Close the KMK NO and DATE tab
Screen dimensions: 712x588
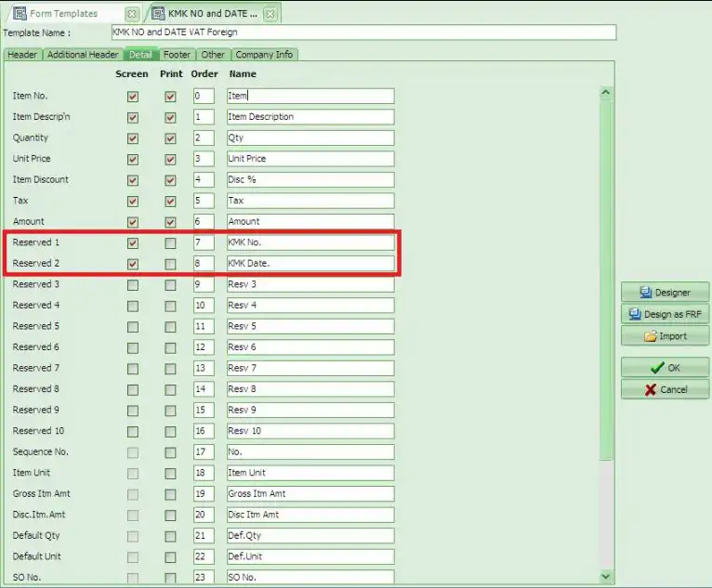click(x=269, y=14)
